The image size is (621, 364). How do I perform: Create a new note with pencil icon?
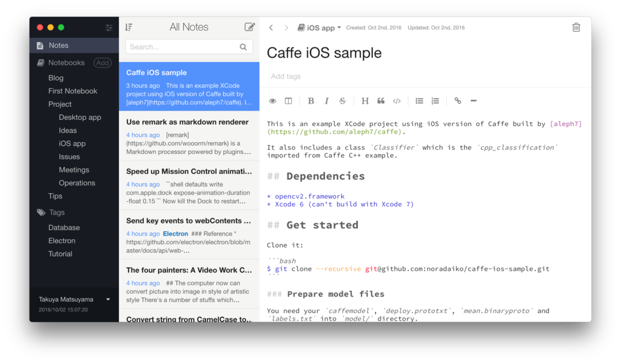pyautogui.click(x=249, y=27)
